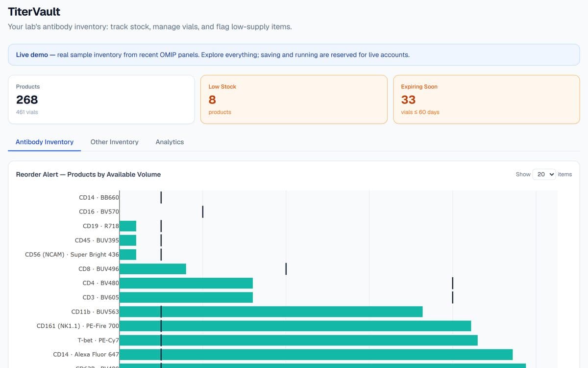Click the Products summary card

(x=101, y=99)
